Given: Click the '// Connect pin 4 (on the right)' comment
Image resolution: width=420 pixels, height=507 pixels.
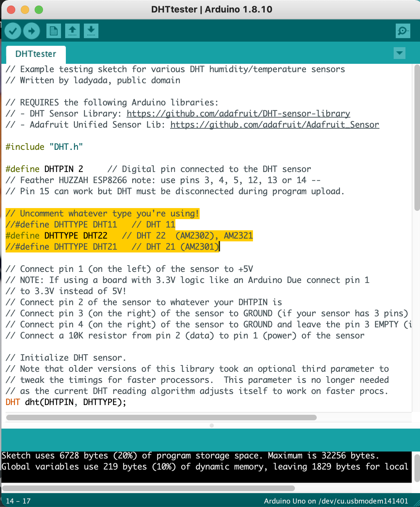Looking at the screenshot, I should point(209,325).
